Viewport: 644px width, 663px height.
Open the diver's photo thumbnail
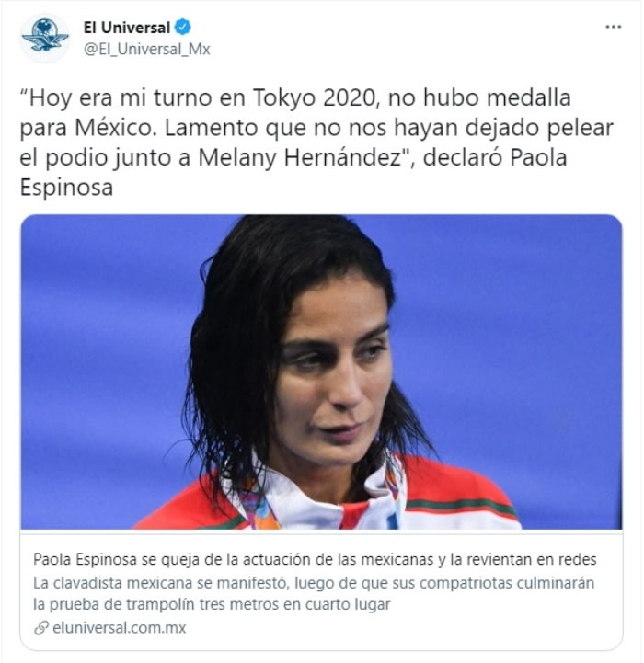pyautogui.click(x=321, y=372)
